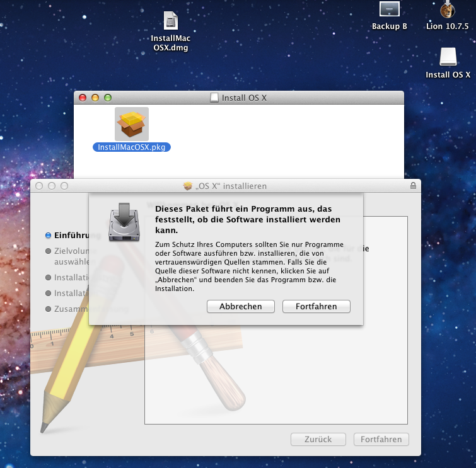Click the package icon in the installer title
The width and height of the screenshot is (476, 468).
(x=188, y=186)
